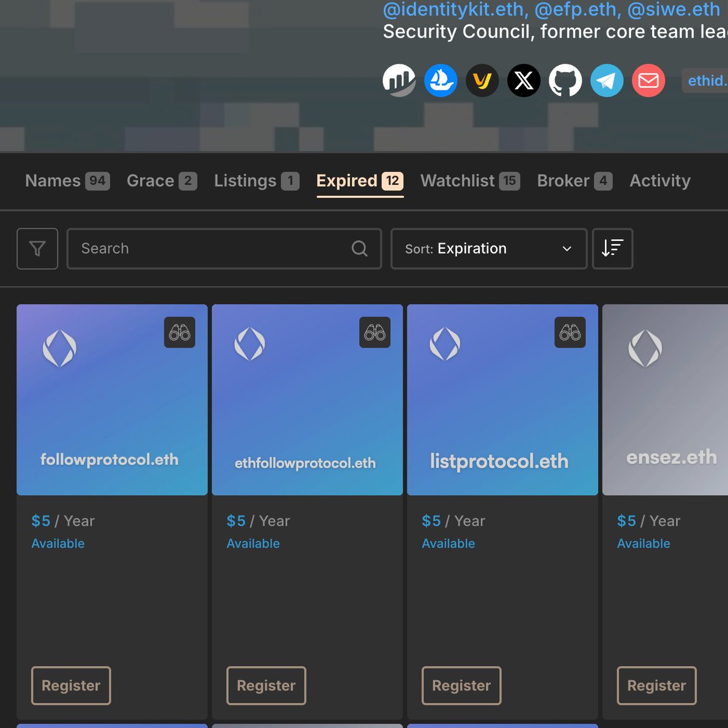
Task: Expand the sort options chevron
Action: click(x=567, y=249)
